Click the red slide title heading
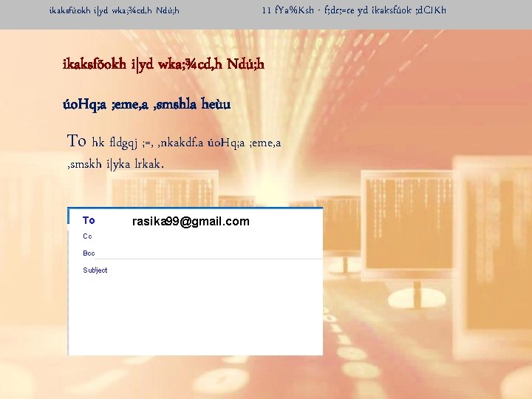 point(163,64)
